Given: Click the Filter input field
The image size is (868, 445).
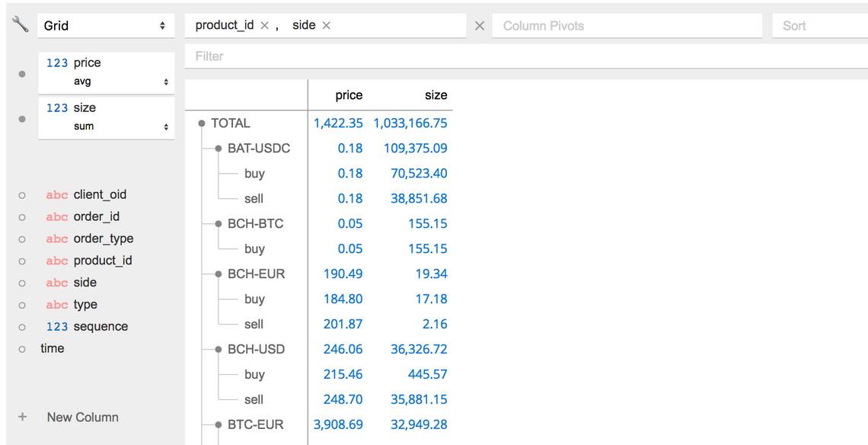Looking at the screenshot, I should pos(525,56).
